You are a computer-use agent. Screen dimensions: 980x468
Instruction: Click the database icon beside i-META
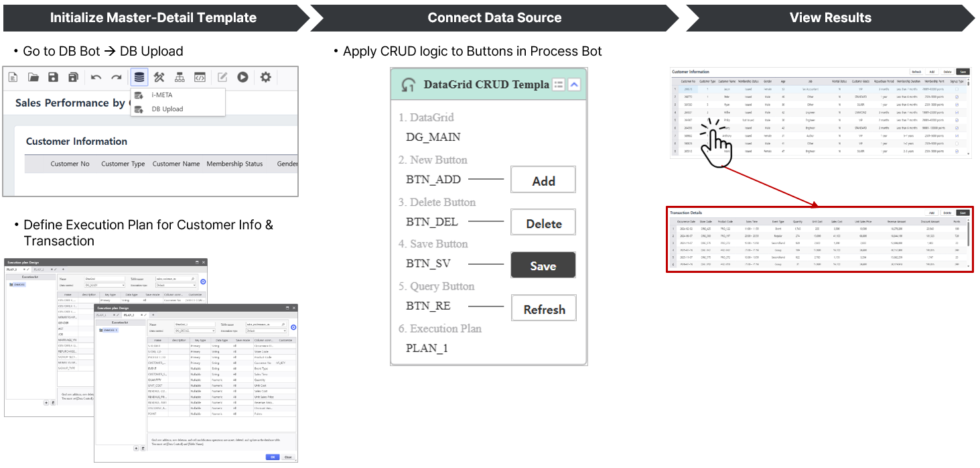(x=139, y=95)
